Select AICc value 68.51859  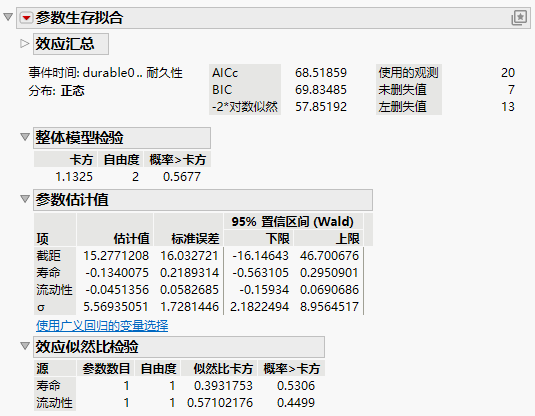tap(321, 73)
